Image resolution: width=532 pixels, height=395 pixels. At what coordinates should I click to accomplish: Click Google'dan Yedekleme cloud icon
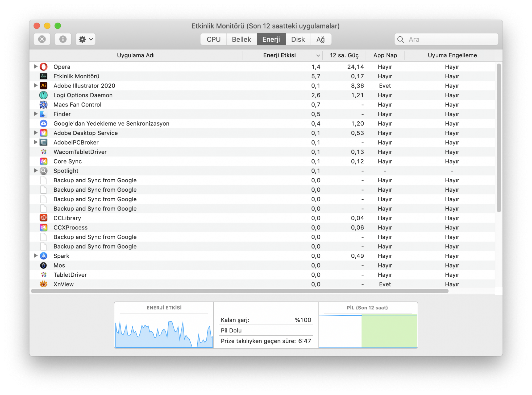coord(44,124)
